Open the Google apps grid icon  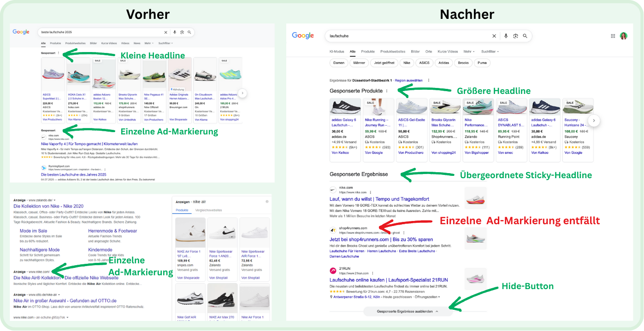[x=613, y=36]
